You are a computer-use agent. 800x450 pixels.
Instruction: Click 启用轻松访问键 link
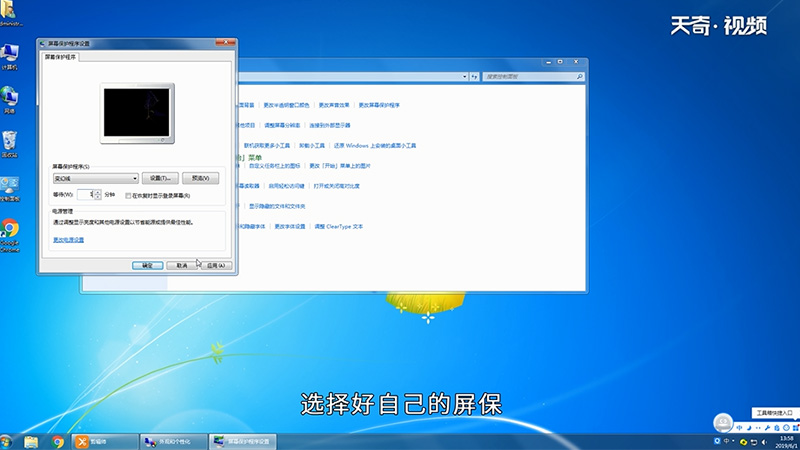click(286, 186)
